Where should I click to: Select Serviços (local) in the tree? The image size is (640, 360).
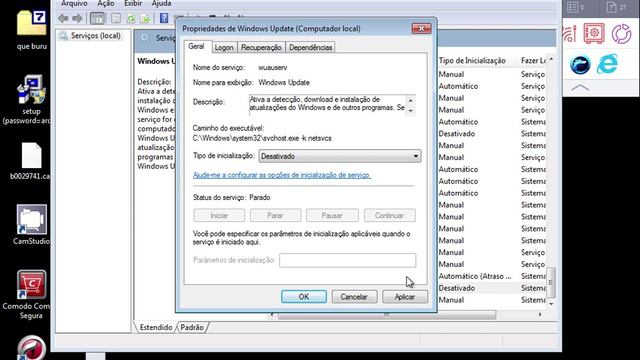[x=96, y=36]
